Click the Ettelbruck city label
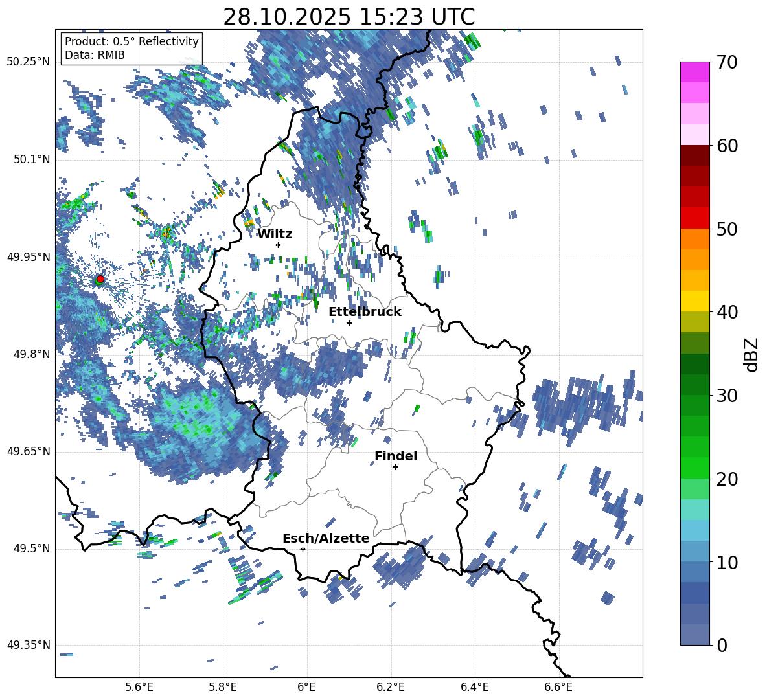The image size is (767, 700). tap(365, 312)
